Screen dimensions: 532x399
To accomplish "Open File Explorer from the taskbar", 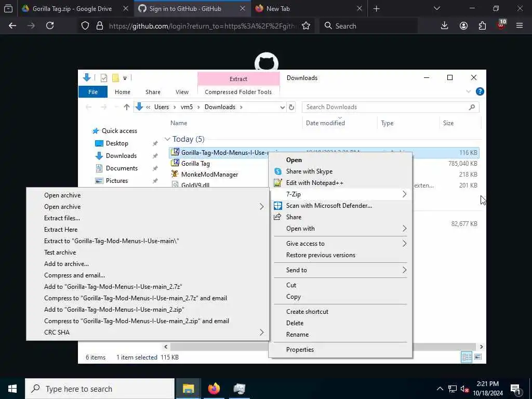I will click(188, 389).
